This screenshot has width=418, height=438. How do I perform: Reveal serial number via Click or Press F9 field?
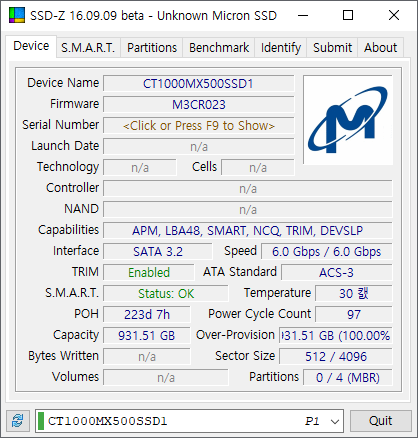[199, 126]
